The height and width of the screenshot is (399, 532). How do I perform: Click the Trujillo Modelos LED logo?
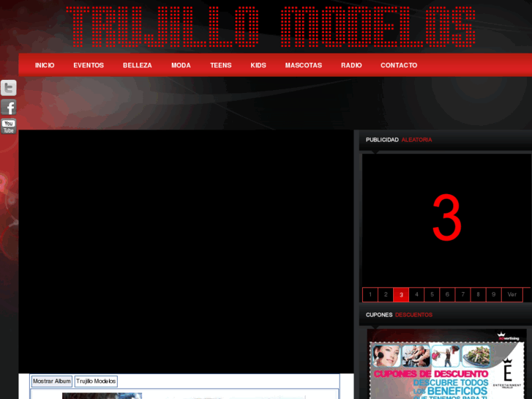[271, 27]
